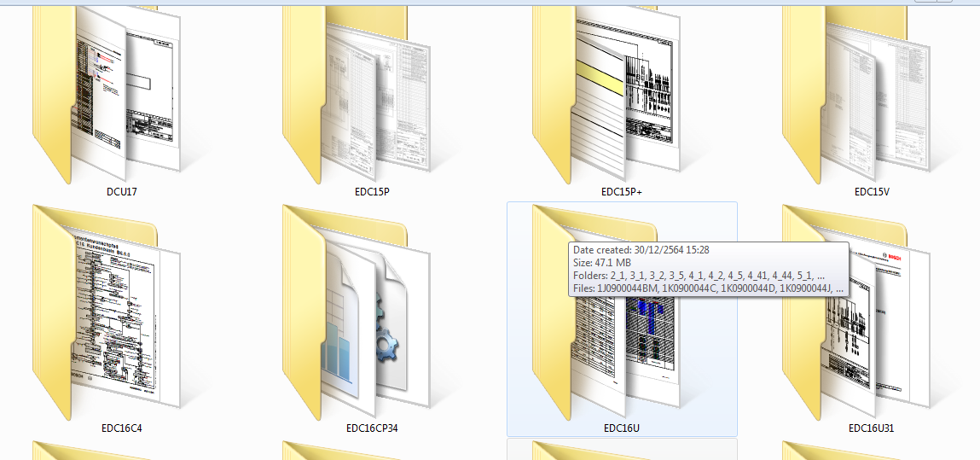980x460 pixels.
Task: Open the EDC16C4 folder icon
Action: click(x=107, y=312)
